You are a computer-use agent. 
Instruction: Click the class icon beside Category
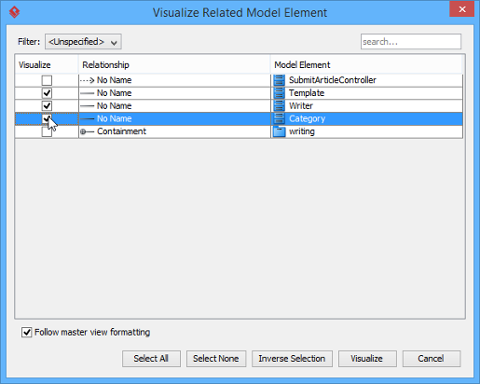point(279,119)
